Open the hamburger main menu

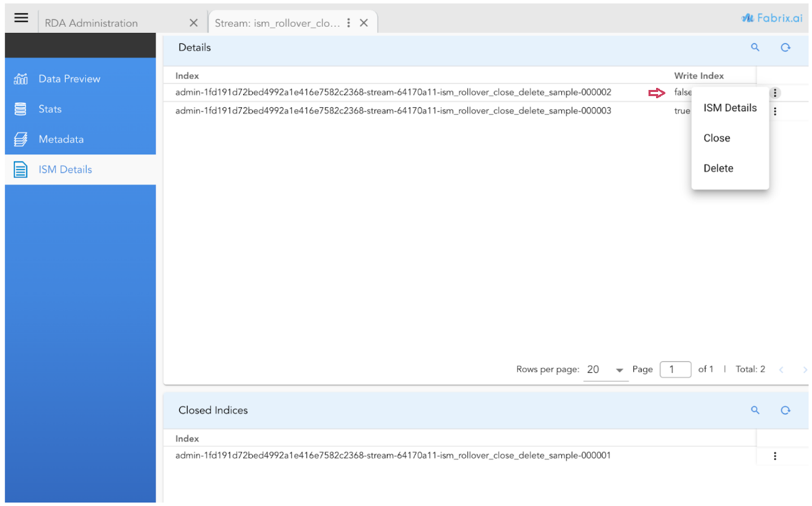tap(21, 19)
